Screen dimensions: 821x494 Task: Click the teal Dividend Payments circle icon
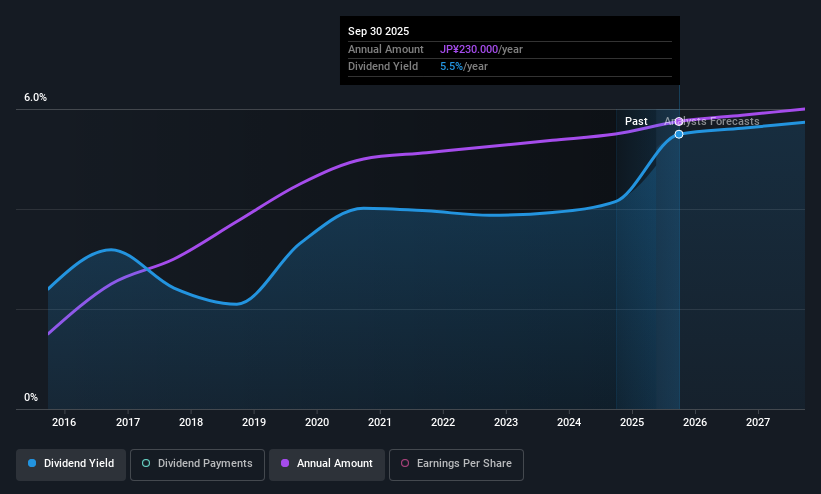(146, 463)
